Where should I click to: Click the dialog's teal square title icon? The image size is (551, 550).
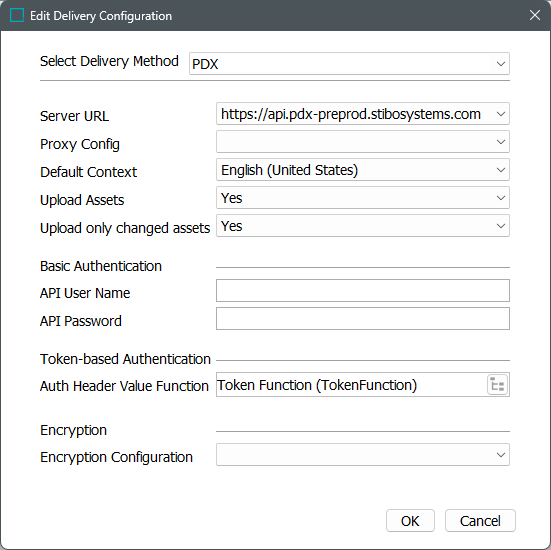[17, 15]
